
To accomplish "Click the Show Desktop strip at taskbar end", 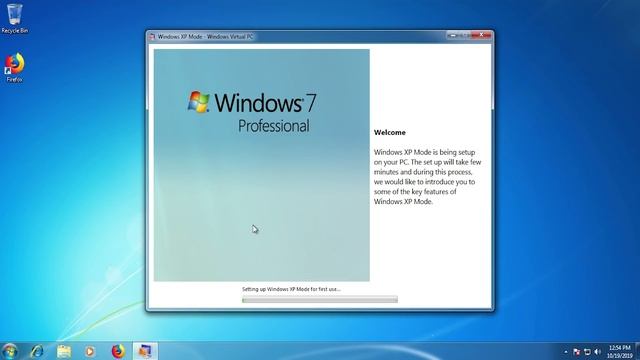I will click(637, 351).
